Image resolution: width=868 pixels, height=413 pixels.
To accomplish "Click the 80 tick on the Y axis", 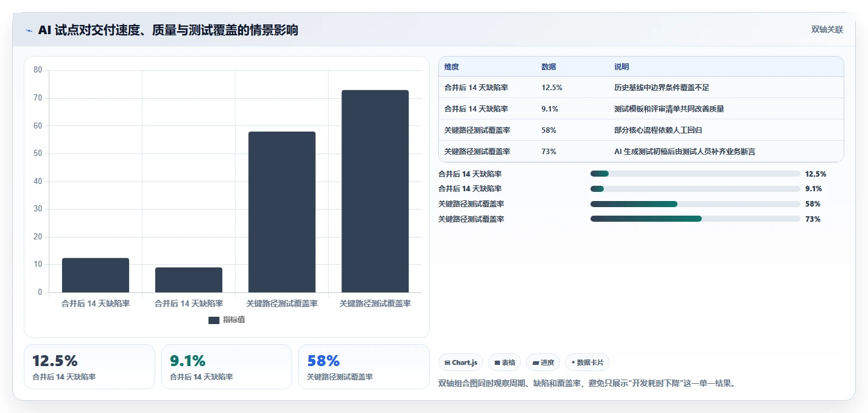I will pos(38,70).
